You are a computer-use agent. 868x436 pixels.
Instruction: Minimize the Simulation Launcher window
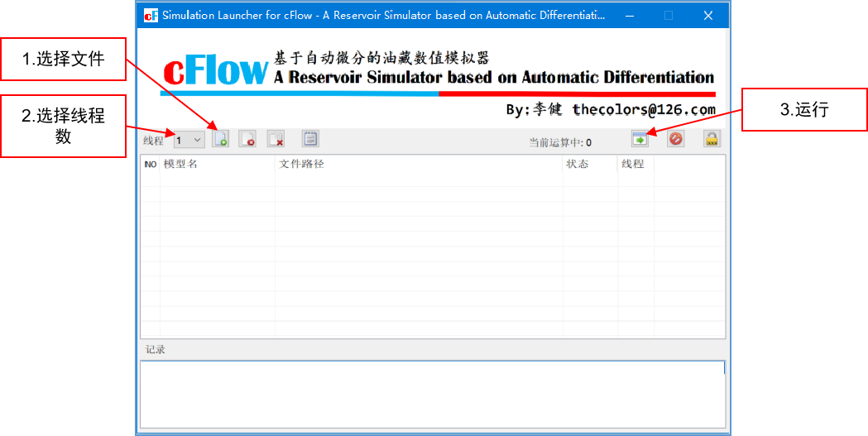pos(629,16)
